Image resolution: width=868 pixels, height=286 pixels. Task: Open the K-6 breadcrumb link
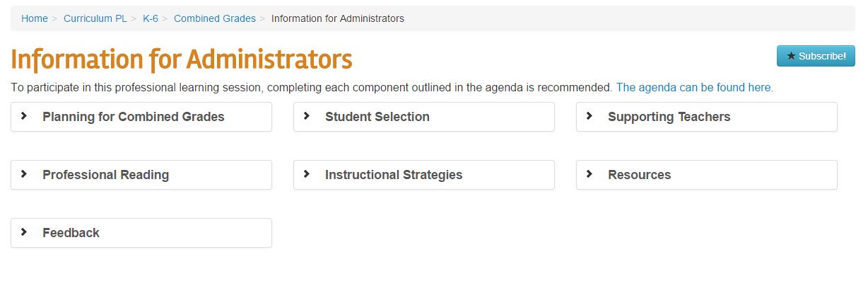(151, 18)
